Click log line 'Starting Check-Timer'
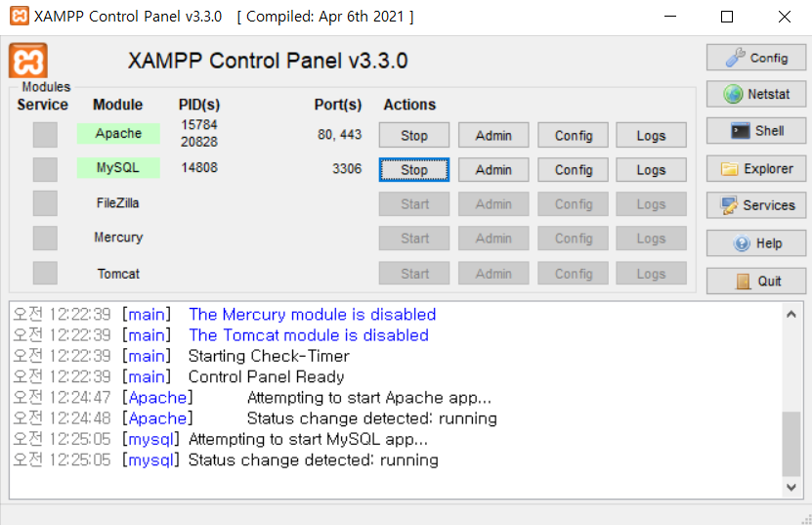This screenshot has width=812, height=525. coord(269,356)
